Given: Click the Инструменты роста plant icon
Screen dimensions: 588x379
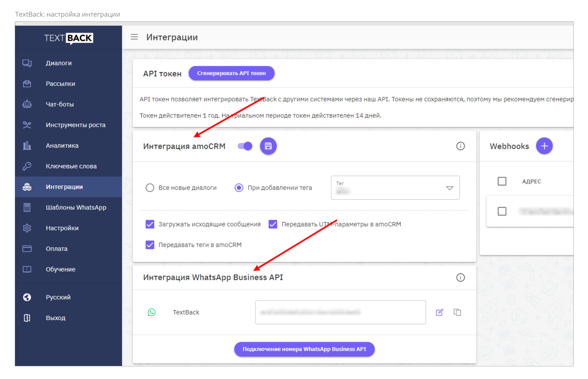Looking at the screenshot, I should 27,125.
